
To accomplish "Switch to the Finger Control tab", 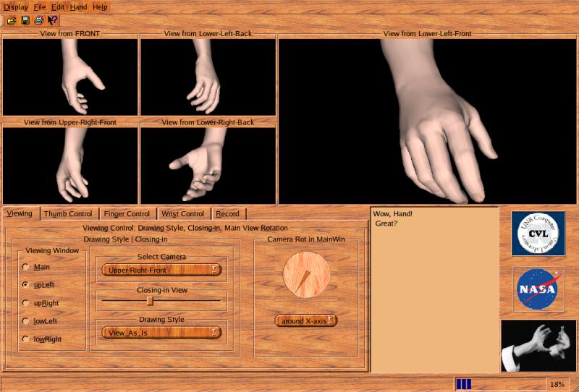I will (x=127, y=213).
